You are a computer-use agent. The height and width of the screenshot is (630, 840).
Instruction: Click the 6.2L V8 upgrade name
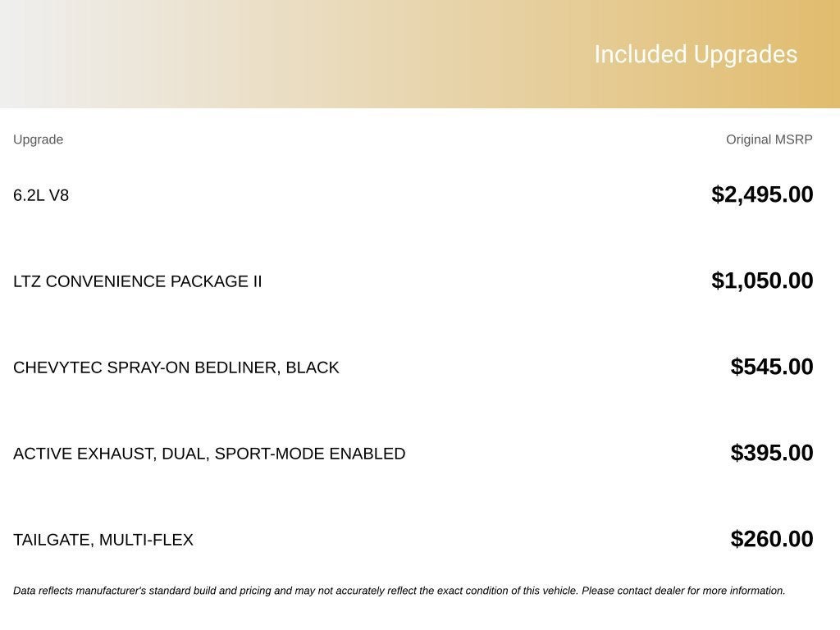(41, 195)
